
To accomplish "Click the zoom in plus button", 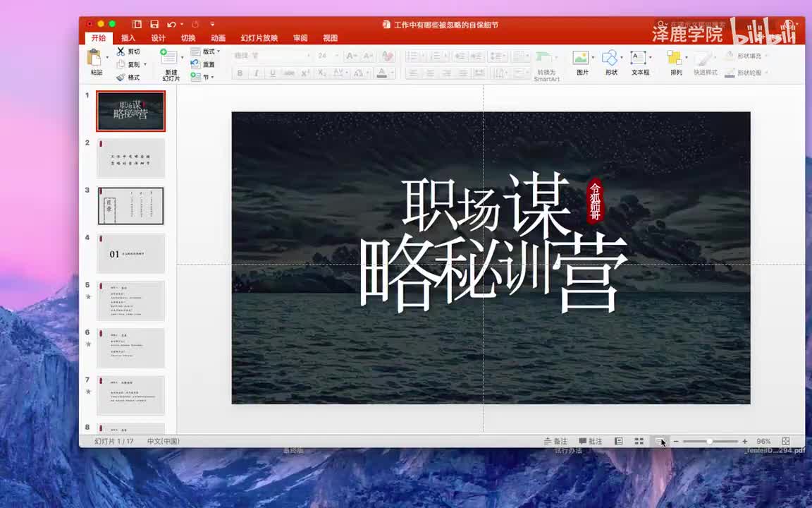I will 744,441.
